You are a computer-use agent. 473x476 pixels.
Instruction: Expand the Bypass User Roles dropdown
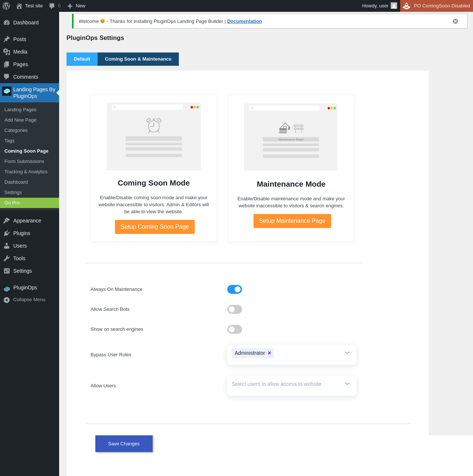point(347,353)
